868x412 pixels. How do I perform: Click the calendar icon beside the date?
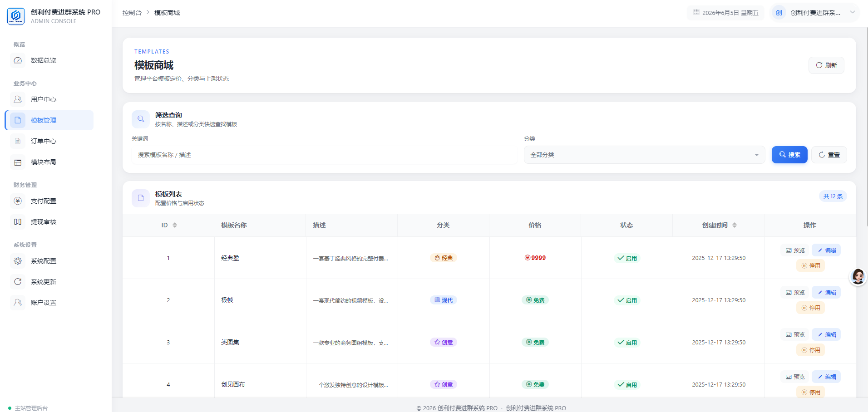point(696,12)
